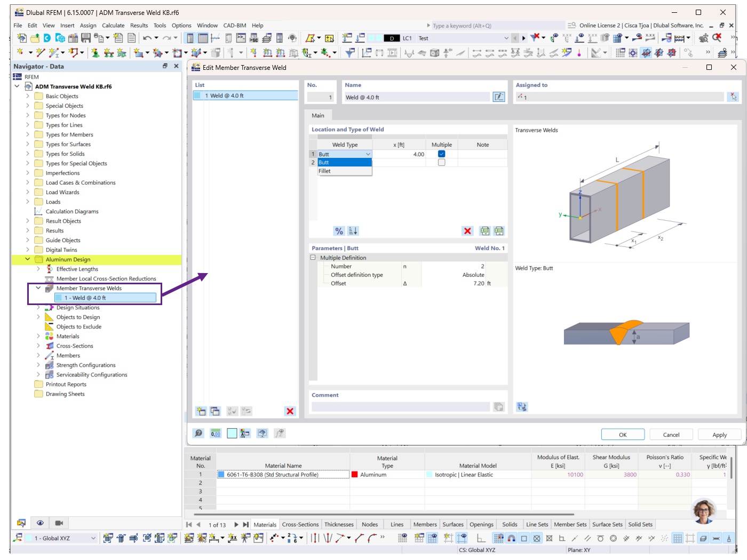Uncheck Multiple checkbox in weld row 1

point(441,154)
